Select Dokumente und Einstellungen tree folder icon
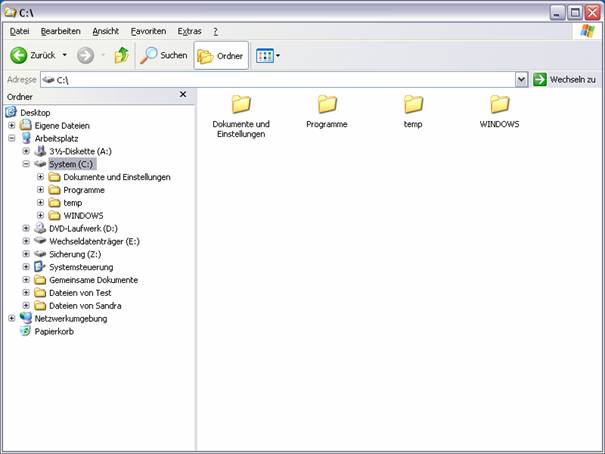Viewport: 605px width, 454px height. [54, 177]
